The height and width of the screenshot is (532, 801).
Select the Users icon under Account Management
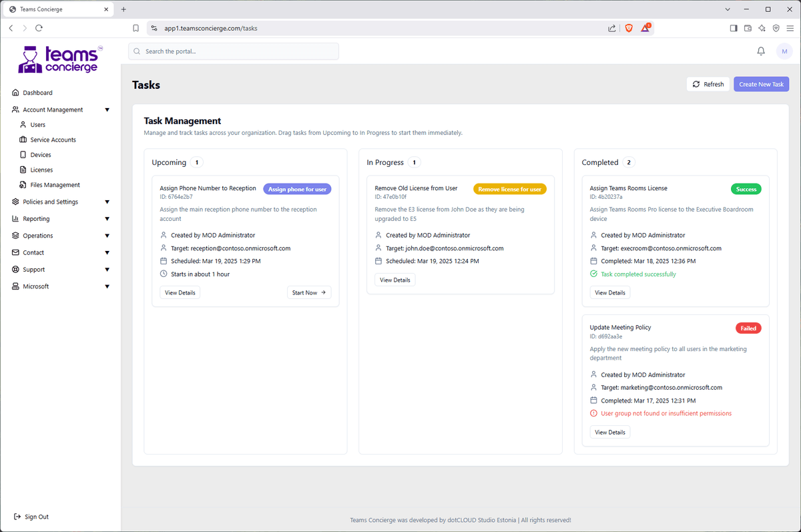24,124
